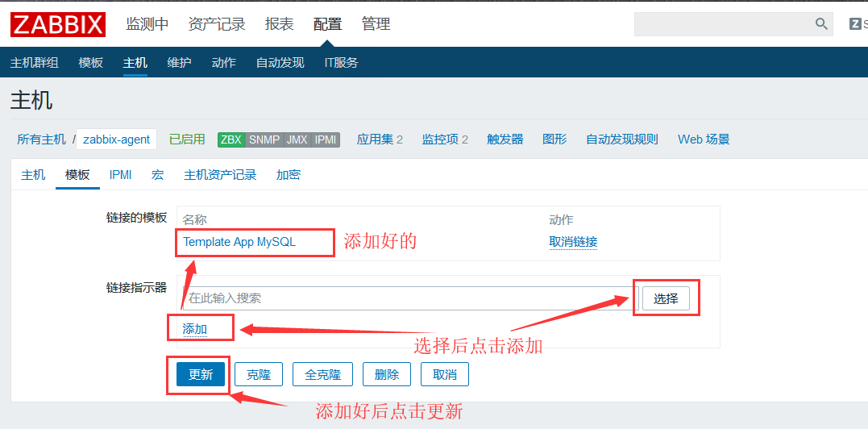Click the 删除 button

coord(387,375)
